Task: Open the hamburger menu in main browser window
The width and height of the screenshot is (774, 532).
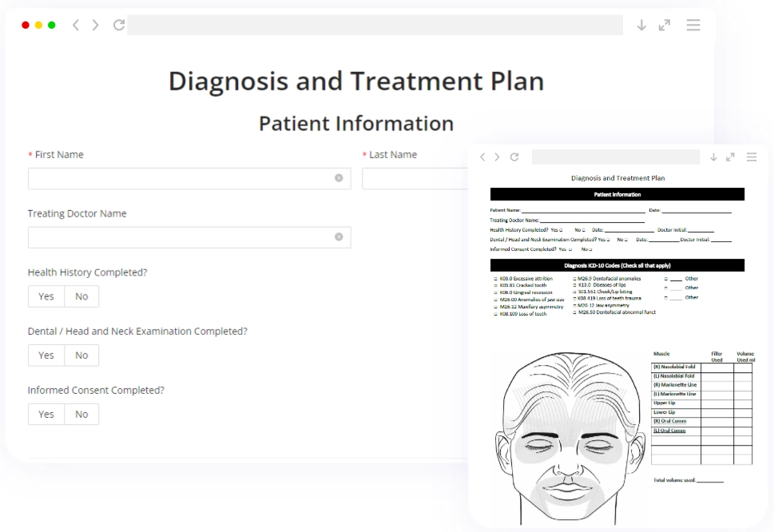Action: [x=693, y=26]
